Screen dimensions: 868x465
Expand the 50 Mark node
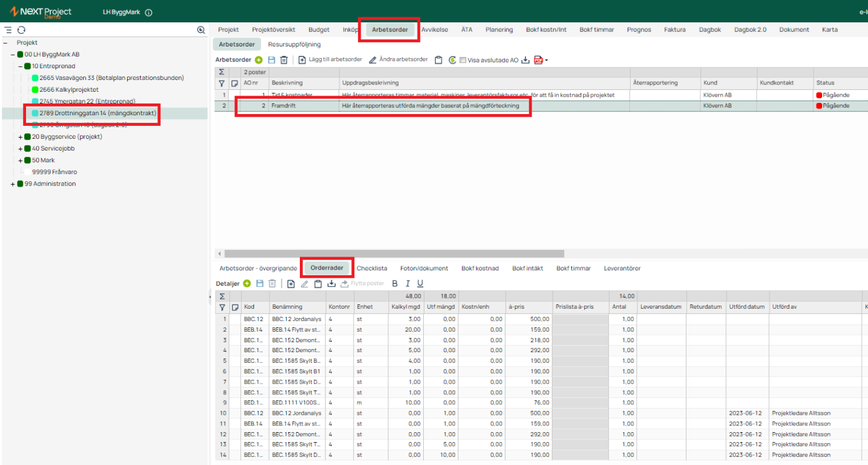pyautogui.click(x=20, y=160)
